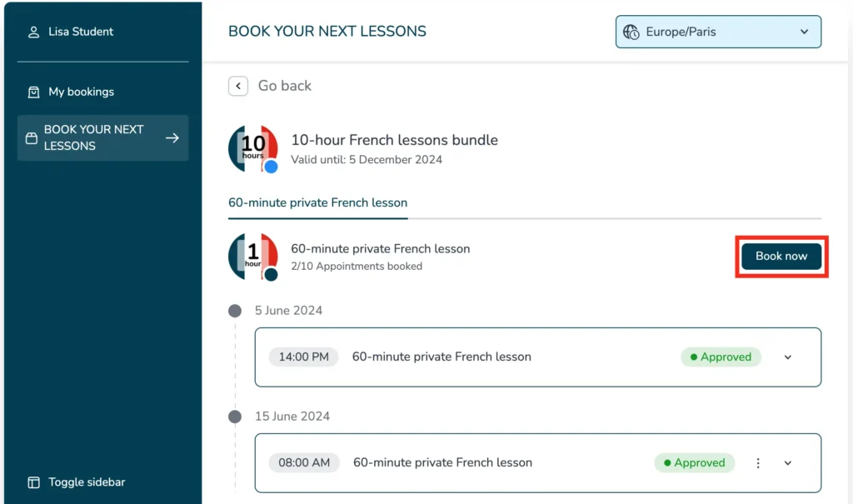Click the arrow icon on Book Your Next Lessons
Screen dimensions: 853x504
coord(172,138)
